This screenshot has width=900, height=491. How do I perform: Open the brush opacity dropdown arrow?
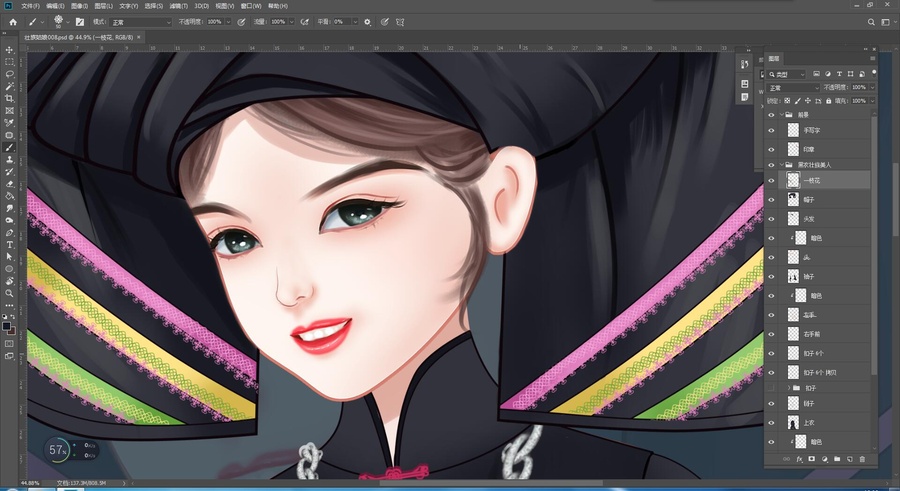point(228,22)
